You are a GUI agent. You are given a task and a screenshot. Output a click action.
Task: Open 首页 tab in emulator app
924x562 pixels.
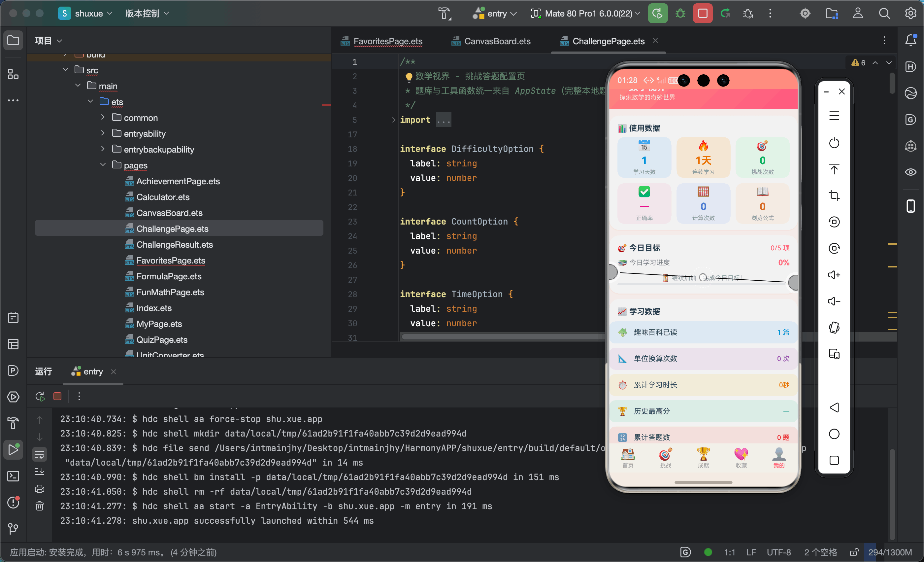pos(628,458)
